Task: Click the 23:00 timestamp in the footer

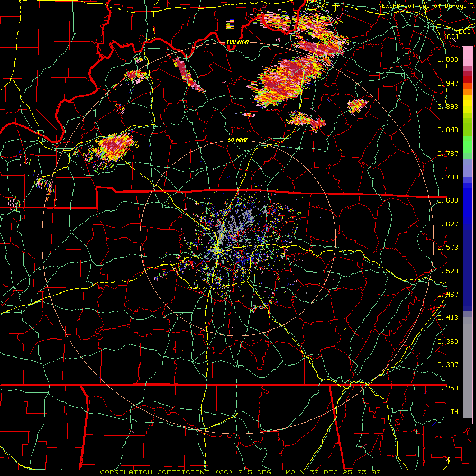Action: pyautogui.click(x=369, y=472)
